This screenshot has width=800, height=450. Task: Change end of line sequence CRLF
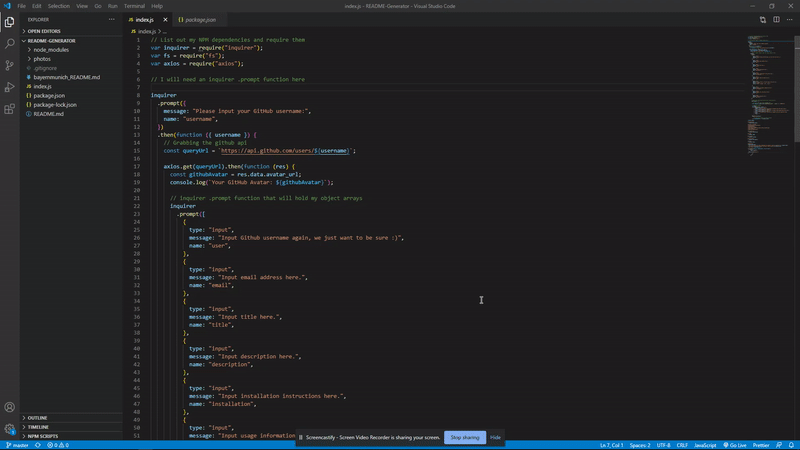pos(682,445)
